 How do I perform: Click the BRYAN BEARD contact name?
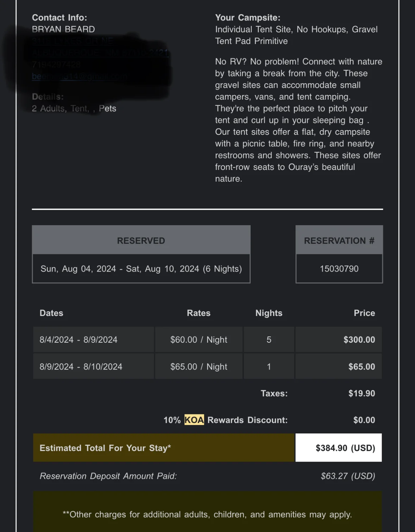63,29
